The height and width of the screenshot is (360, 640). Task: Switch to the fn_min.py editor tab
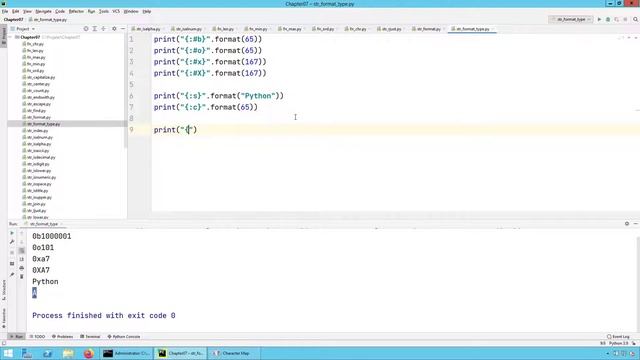258,29
